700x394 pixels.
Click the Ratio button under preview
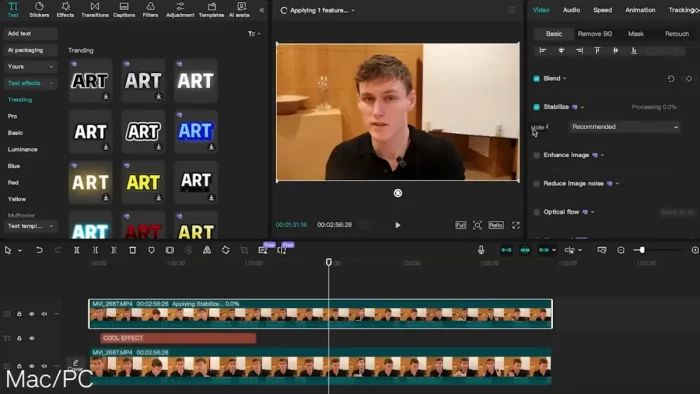[496, 225]
